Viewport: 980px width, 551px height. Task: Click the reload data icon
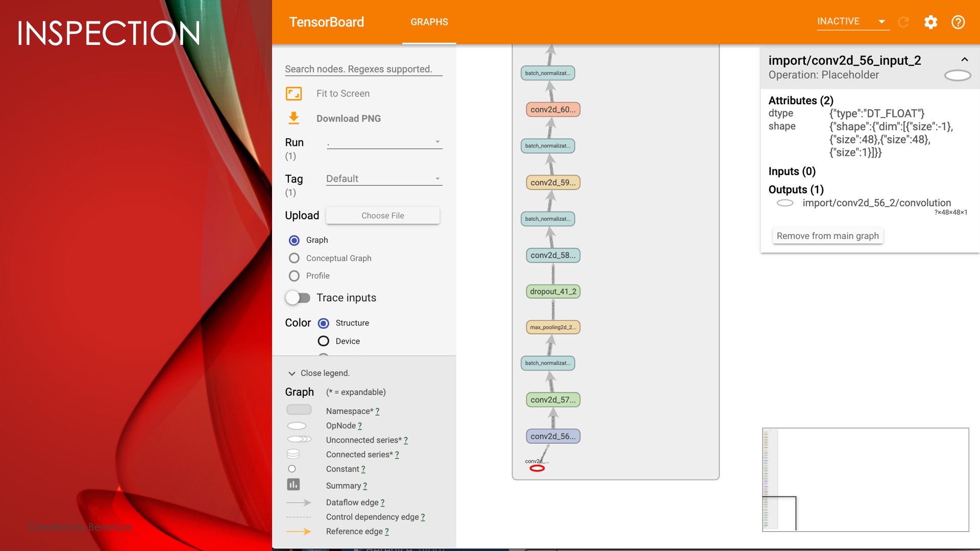903,22
